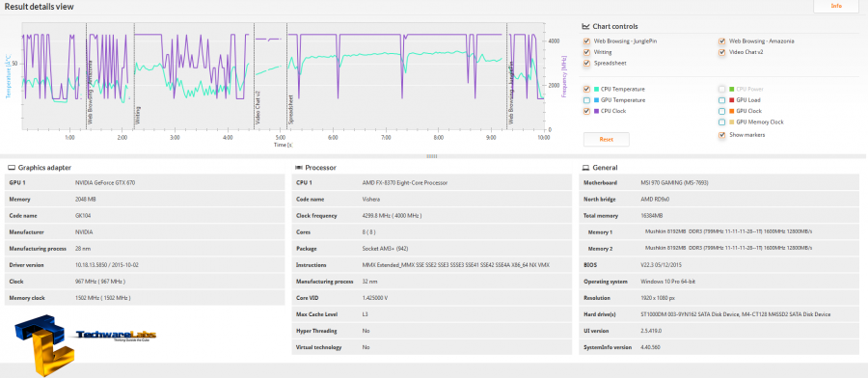Click the Graphics adapter monitor icon

click(x=11, y=168)
